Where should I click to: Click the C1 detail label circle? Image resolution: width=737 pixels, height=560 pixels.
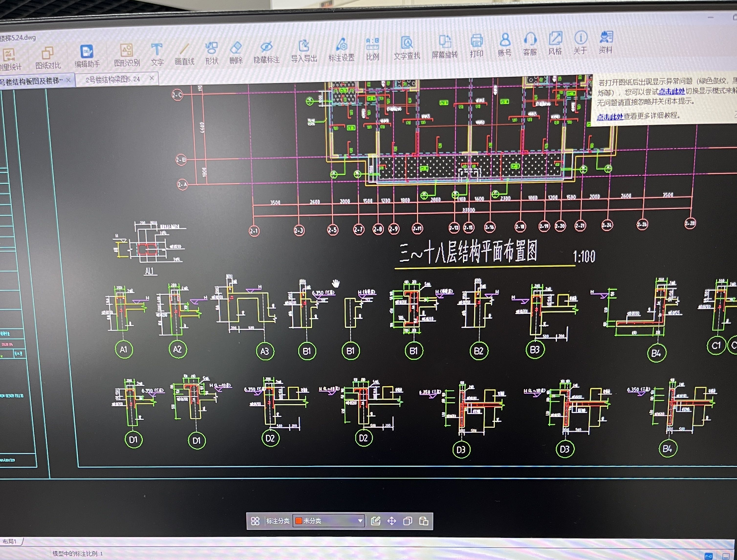click(716, 346)
